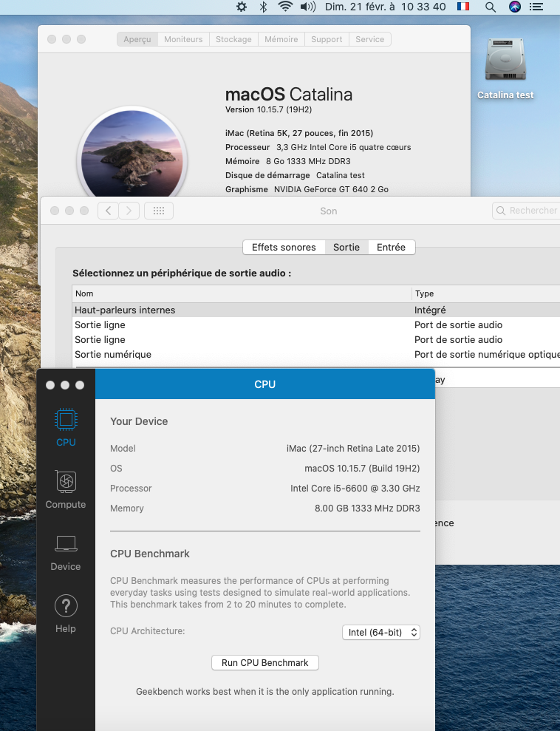Viewport: 560px width, 731px height.
Task: Click iMac (27-inch Retina Late 2015) value
Action: click(x=353, y=449)
